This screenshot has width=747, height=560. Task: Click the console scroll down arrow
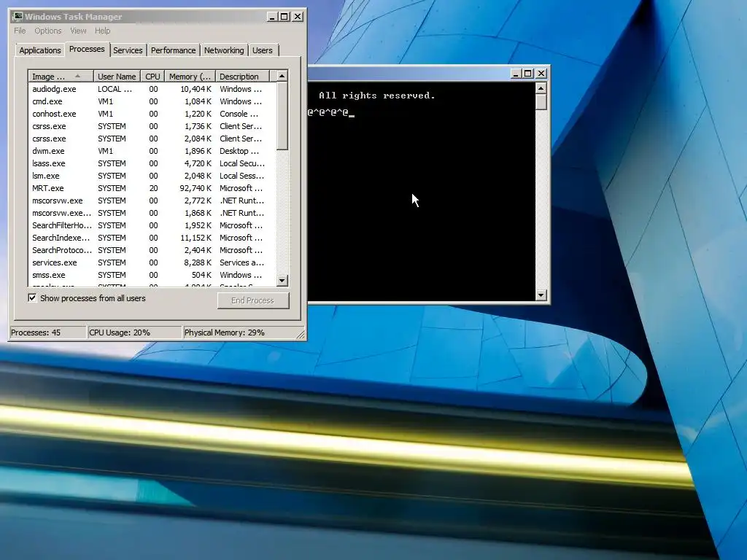point(541,295)
